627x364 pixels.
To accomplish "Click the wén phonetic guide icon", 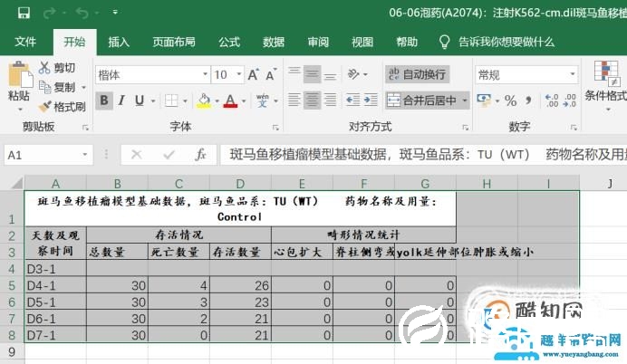I will [x=263, y=101].
